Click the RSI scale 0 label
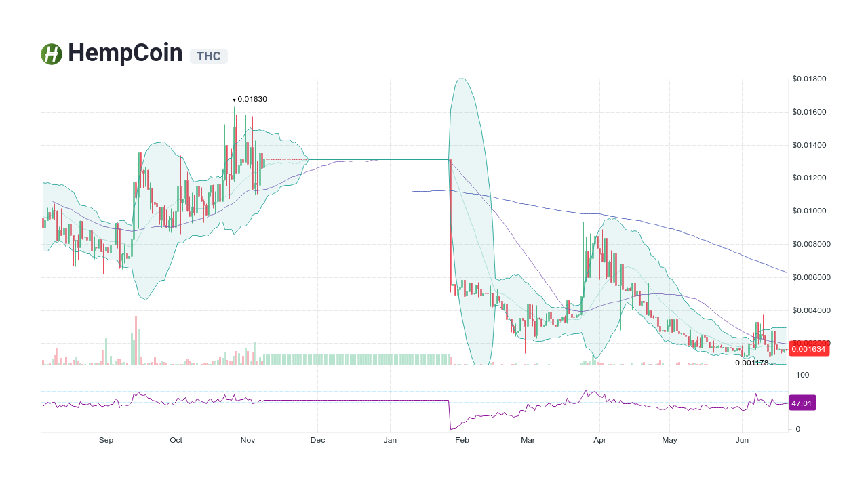This screenshot has width=868, height=488. [x=797, y=429]
